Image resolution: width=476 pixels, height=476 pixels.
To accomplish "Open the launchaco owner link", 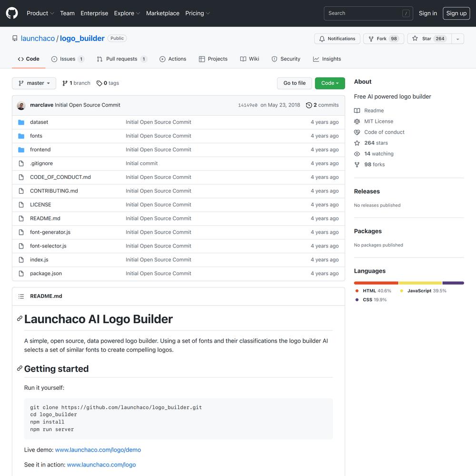I will tap(38, 39).
